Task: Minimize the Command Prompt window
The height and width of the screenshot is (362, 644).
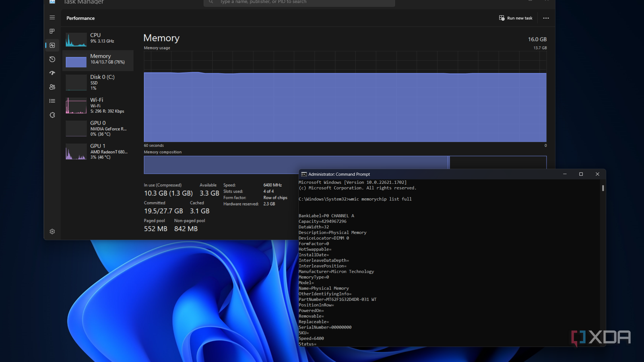Action: (x=565, y=174)
